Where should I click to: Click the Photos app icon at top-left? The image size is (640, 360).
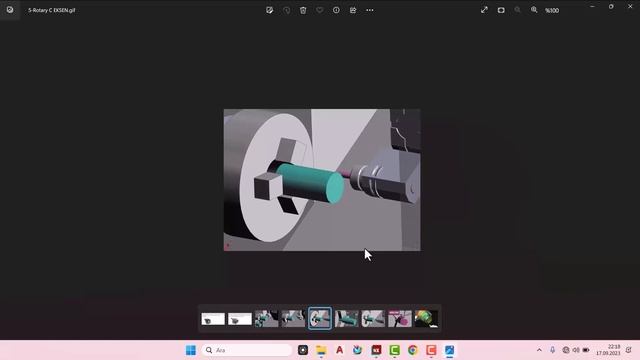pyautogui.click(x=10, y=10)
